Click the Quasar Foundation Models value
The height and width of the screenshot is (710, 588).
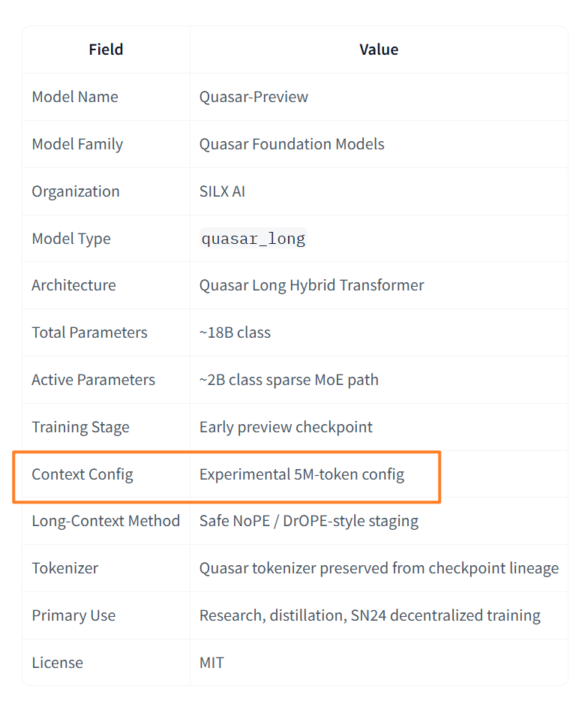coord(292,144)
